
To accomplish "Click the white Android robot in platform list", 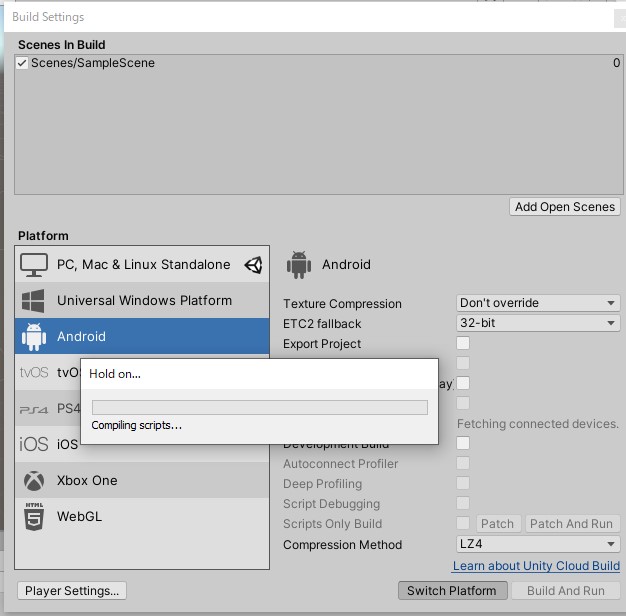I will (x=34, y=337).
